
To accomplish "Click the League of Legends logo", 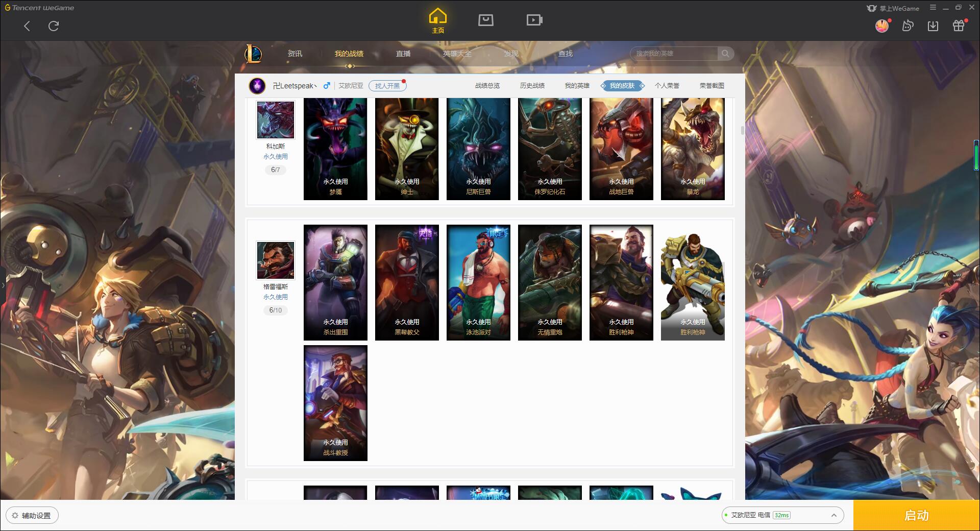I will click(253, 54).
